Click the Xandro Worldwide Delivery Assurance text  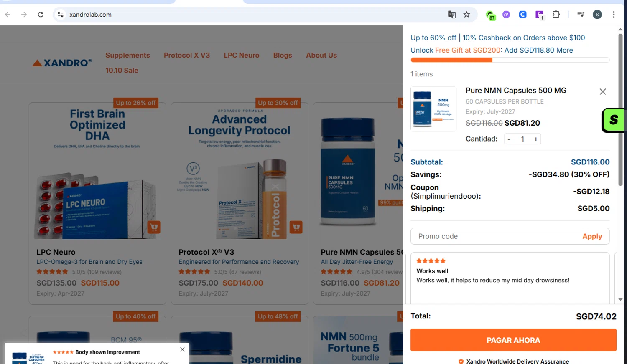(517, 361)
